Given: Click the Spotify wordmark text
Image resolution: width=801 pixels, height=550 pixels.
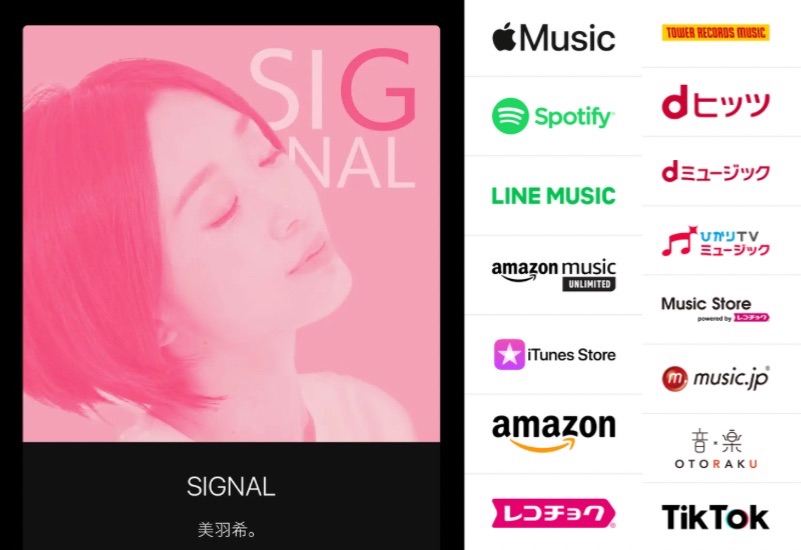Looking at the screenshot, I should 574,117.
